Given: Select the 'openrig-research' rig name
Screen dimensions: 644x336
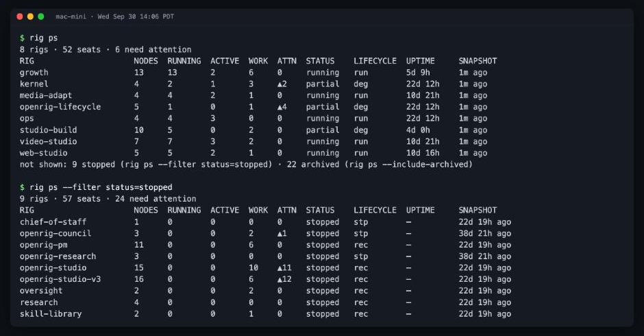Looking at the screenshot, I should click(58, 256).
